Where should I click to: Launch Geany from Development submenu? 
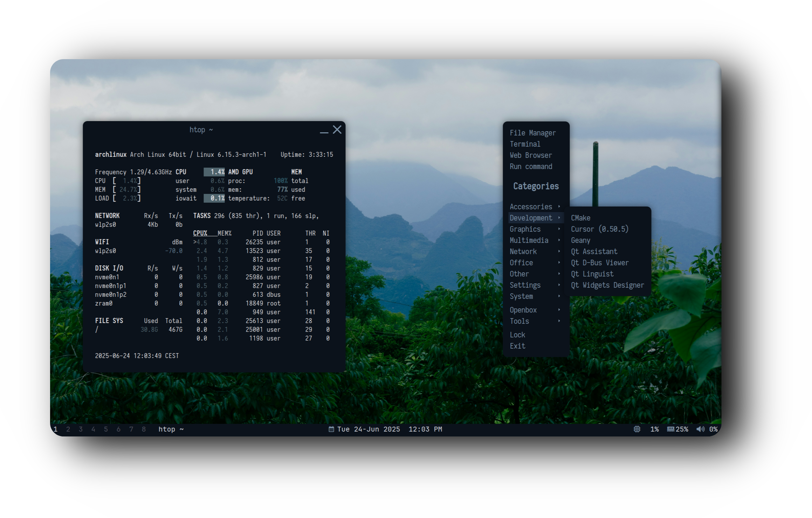pyautogui.click(x=580, y=240)
